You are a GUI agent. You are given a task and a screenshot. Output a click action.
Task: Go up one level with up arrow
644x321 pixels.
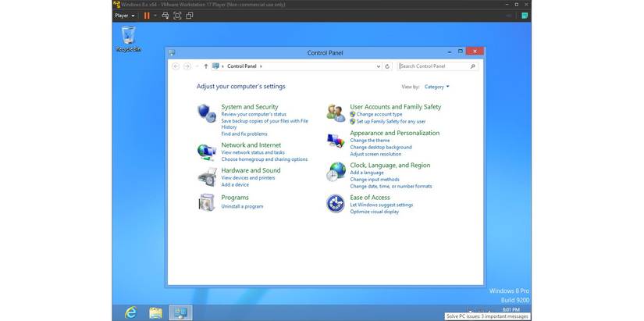tap(206, 66)
